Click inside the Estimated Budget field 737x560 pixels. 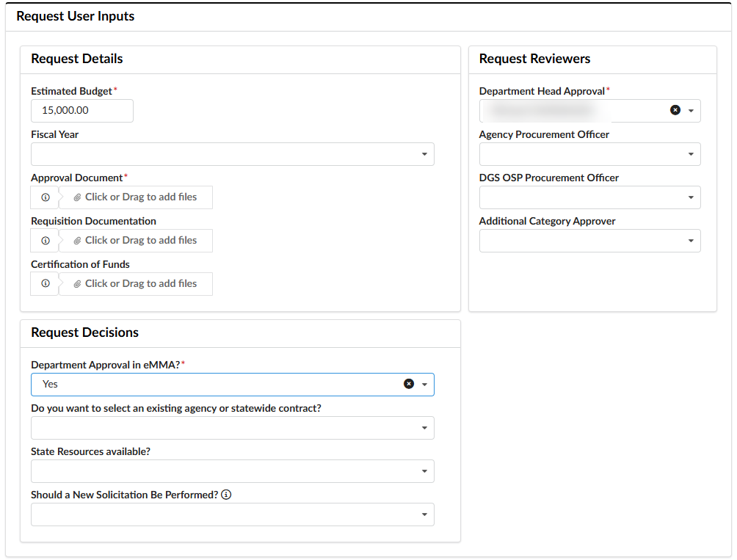[x=81, y=111]
